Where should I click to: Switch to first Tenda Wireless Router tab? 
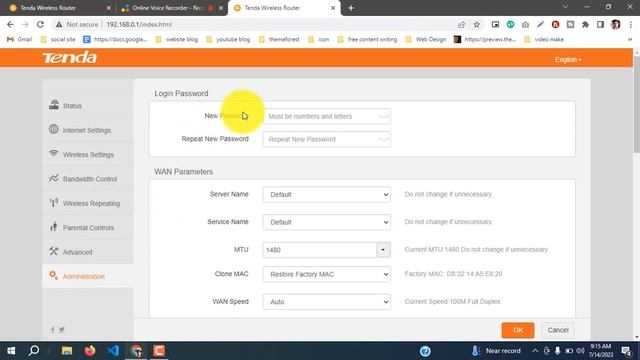[58, 8]
